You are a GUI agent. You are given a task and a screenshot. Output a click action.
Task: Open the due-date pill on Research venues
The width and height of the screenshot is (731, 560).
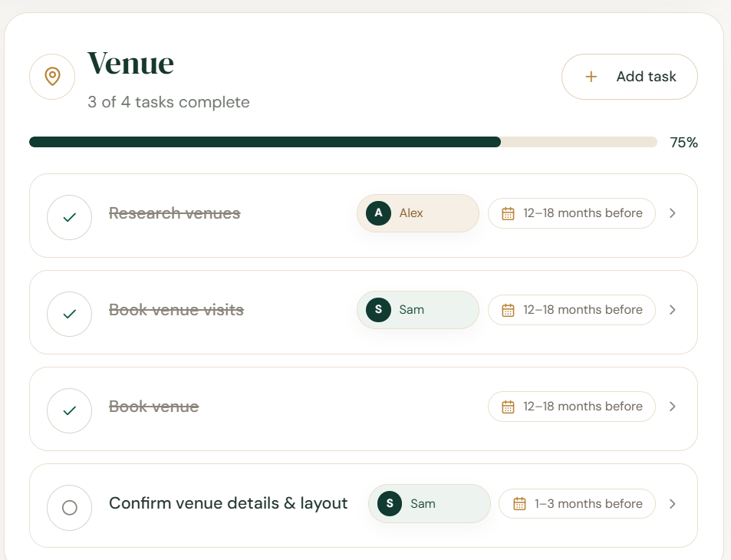pos(571,213)
